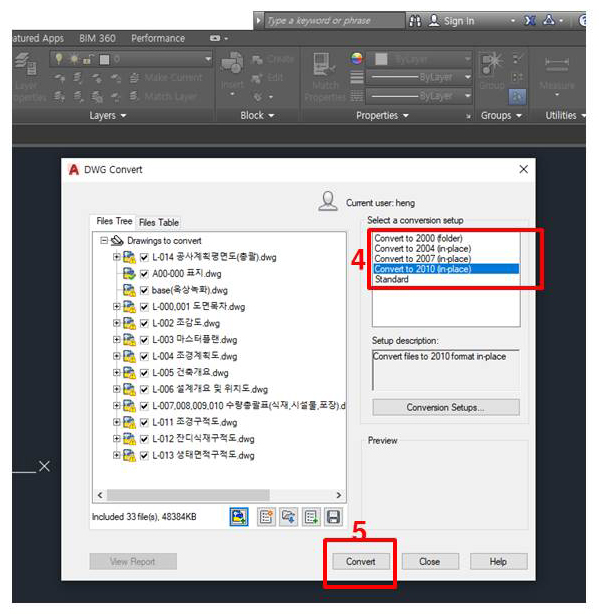Uncheck the L-000,001 도면목차.dwg checkbox
Image resolution: width=599 pixels, height=614 pixels.
point(144,307)
